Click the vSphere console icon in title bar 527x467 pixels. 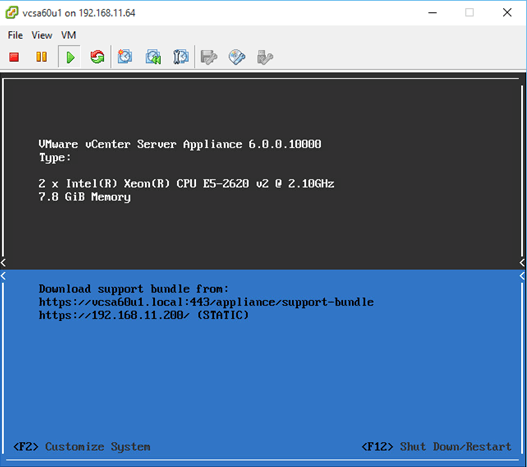12,13
